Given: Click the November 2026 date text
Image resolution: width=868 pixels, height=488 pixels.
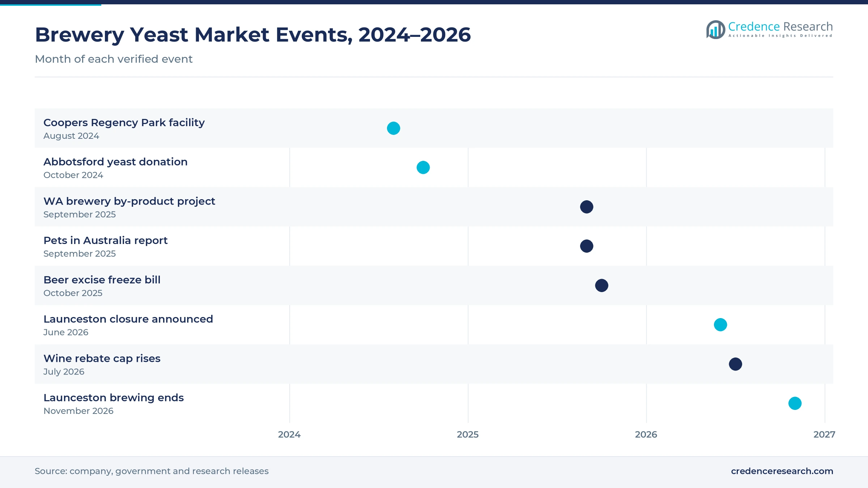Looking at the screenshot, I should (78, 411).
